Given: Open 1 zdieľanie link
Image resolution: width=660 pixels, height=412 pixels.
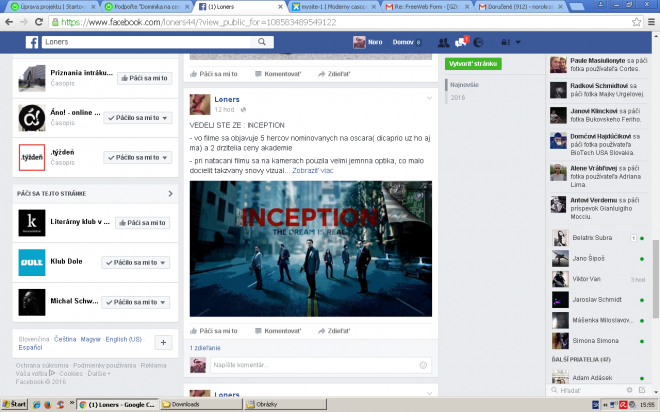Looking at the screenshot, I should 205,348.
